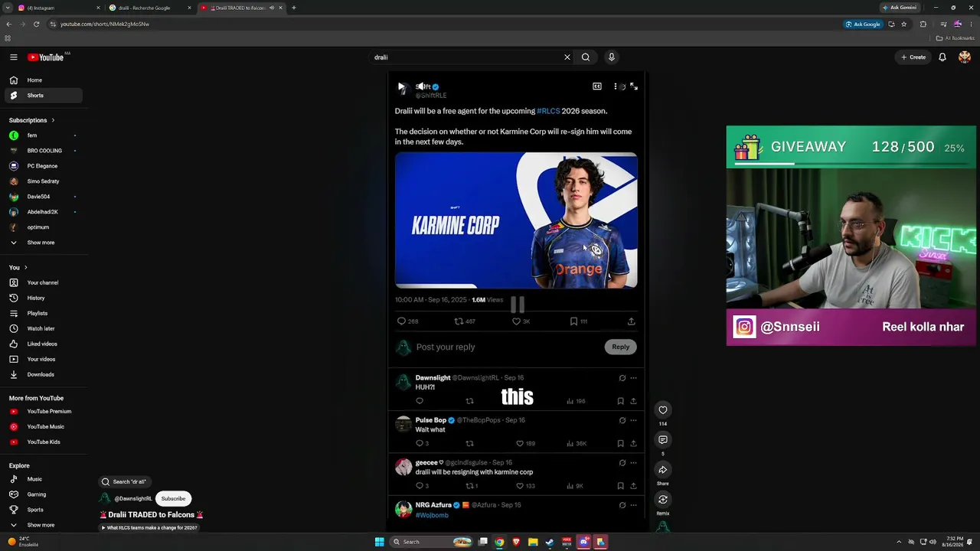Open Liked videos in the sidebar
The image size is (980, 551).
(x=43, y=344)
